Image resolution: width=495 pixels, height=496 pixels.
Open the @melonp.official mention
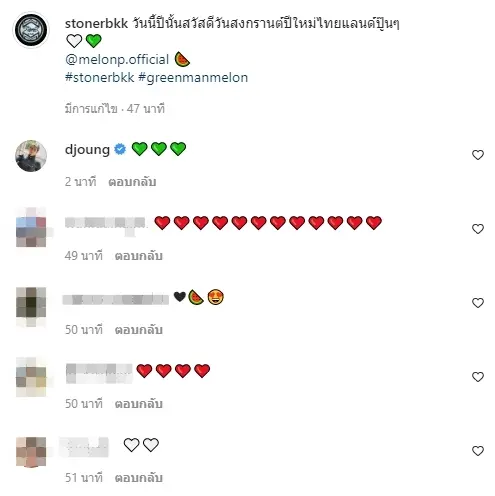pos(117,59)
